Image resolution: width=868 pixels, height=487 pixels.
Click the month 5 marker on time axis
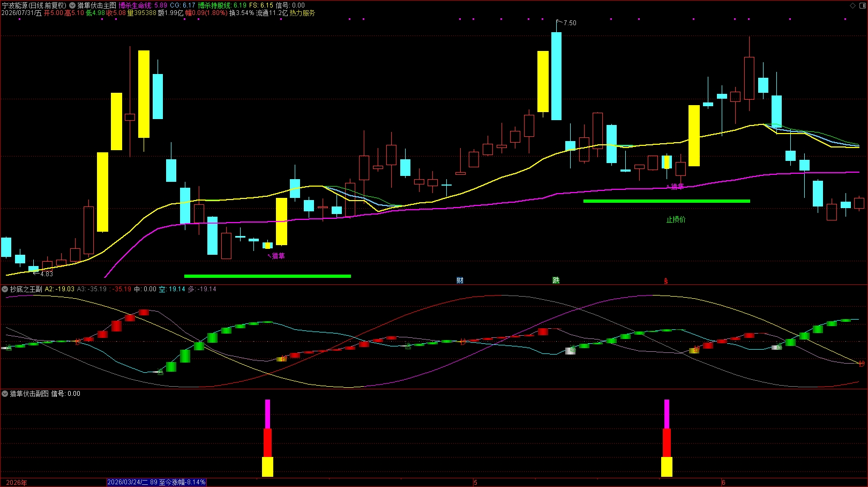(475, 483)
